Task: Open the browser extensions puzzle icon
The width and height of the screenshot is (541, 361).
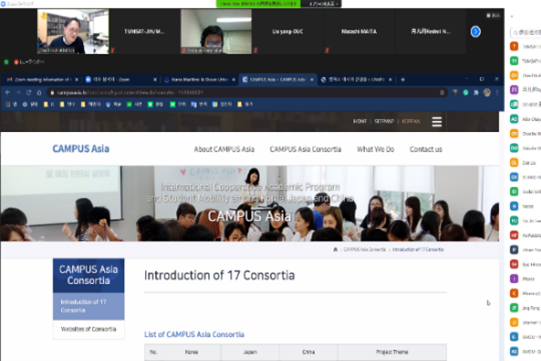Action: (476, 92)
